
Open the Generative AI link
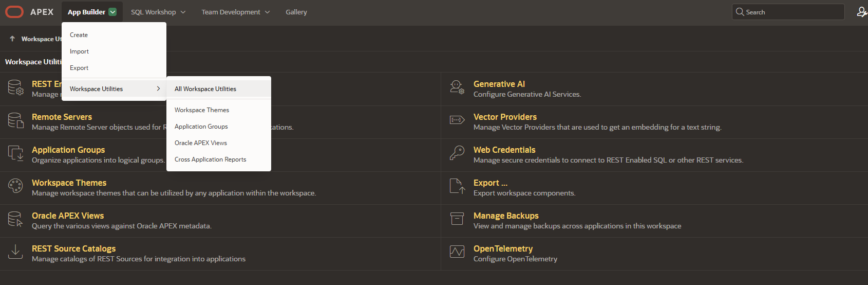click(499, 84)
